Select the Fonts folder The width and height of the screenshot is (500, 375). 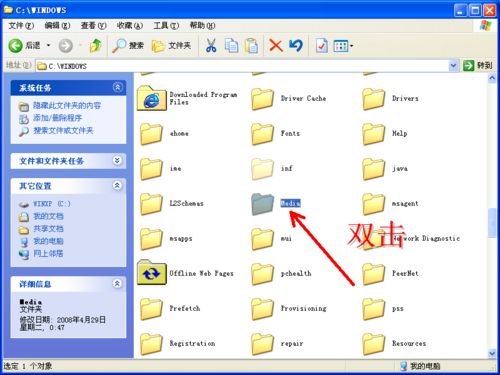click(276, 134)
